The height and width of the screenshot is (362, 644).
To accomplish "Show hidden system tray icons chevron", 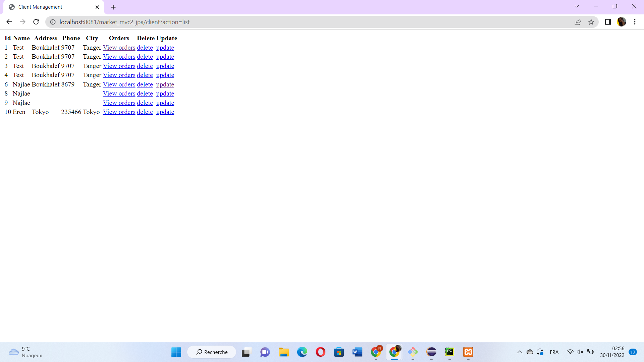I will pyautogui.click(x=520, y=352).
